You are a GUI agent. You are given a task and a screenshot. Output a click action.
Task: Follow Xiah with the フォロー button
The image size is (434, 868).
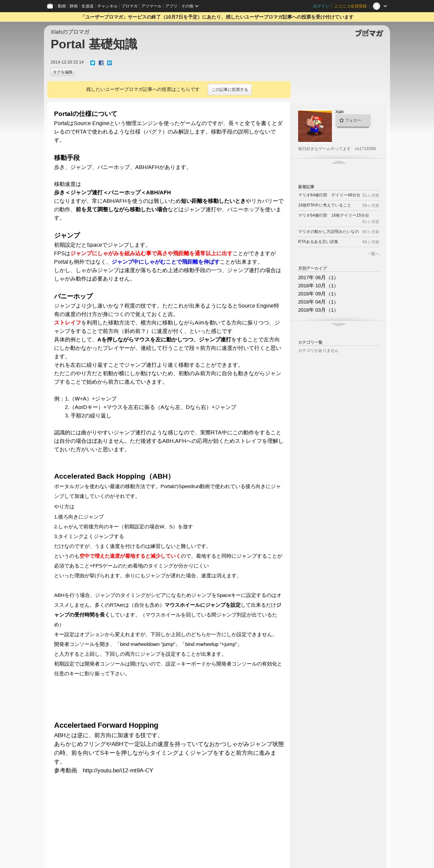[x=353, y=120]
